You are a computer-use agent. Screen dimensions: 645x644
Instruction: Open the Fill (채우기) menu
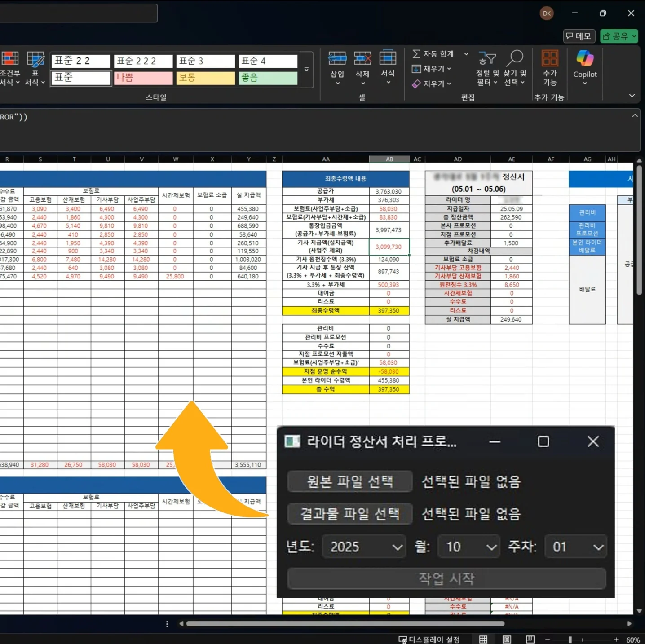tap(431, 69)
